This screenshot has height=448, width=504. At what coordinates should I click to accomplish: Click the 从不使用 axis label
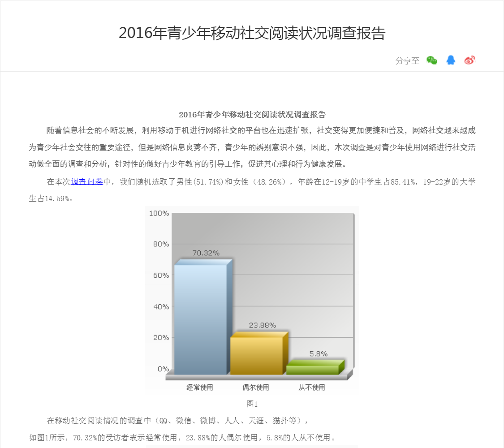pos(311,387)
